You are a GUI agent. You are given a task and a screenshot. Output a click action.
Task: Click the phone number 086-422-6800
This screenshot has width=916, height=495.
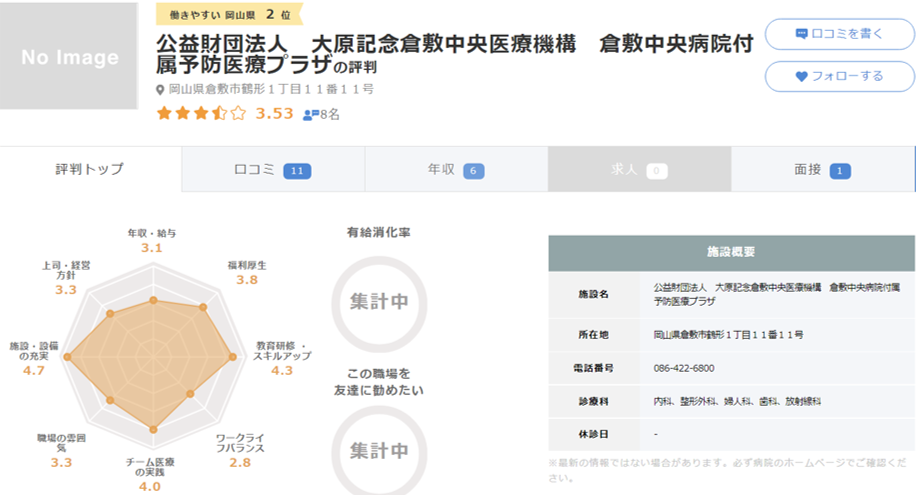pos(683,368)
